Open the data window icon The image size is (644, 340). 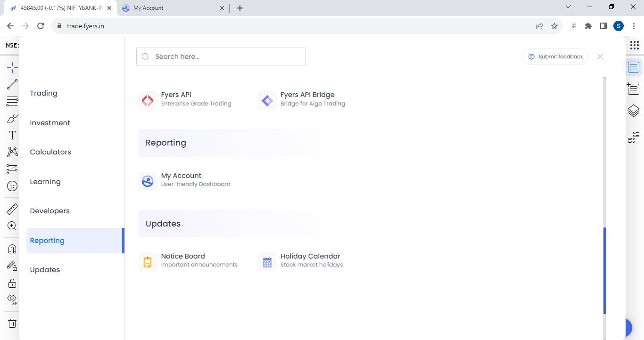pos(634,138)
